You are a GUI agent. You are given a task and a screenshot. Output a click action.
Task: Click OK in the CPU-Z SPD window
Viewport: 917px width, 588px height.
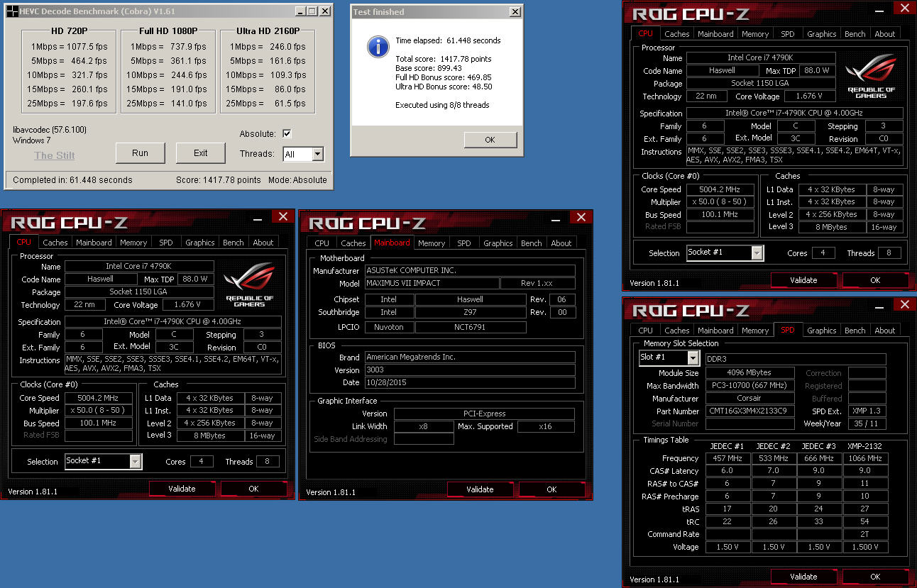click(875, 577)
